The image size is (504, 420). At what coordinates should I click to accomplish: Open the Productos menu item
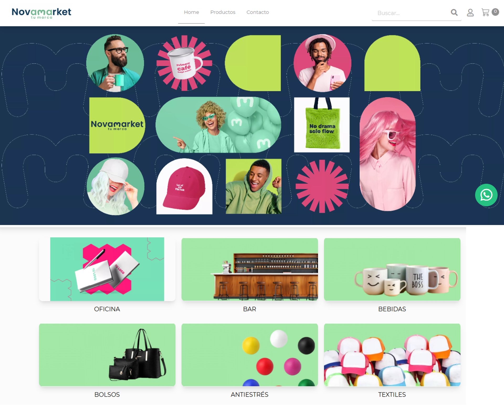(x=223, y=12)
